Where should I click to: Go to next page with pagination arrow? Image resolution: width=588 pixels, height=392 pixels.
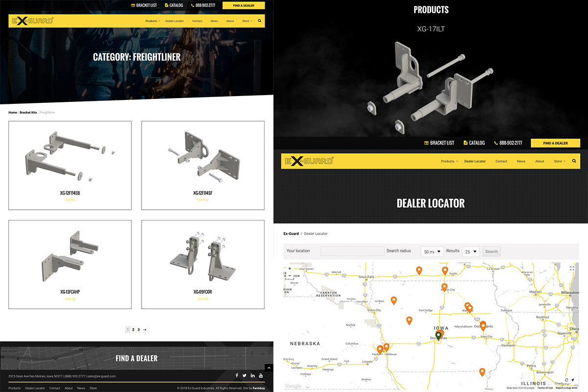(145, 330)
